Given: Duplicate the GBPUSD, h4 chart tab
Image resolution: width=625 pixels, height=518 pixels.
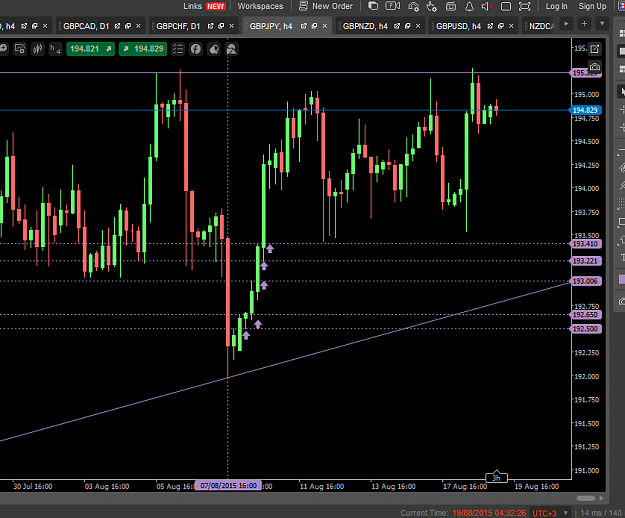Looking at the screenshot, I should (501, 26).
